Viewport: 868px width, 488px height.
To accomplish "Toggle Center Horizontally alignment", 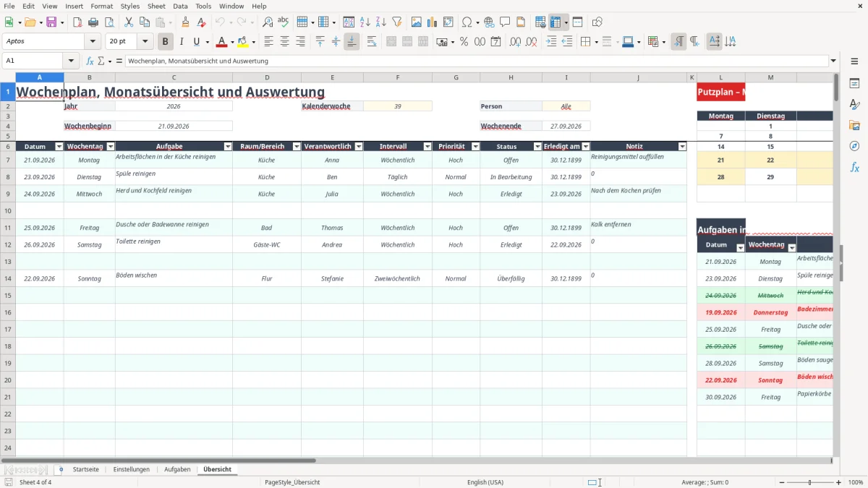I will pyautogui.click(x=285, y=42).
